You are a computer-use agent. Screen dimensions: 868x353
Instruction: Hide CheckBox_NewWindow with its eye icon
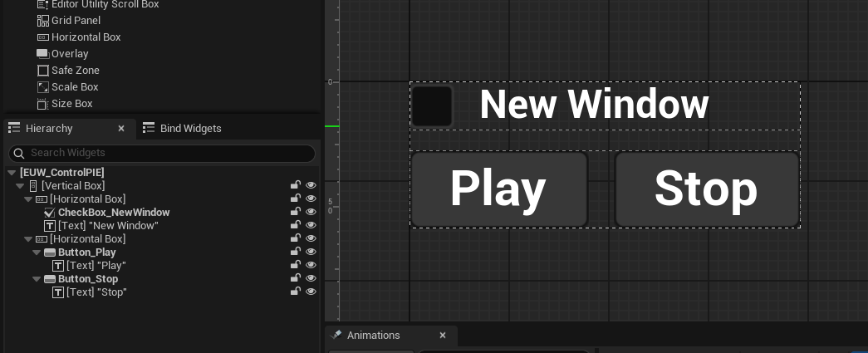(x=311, y=212)
